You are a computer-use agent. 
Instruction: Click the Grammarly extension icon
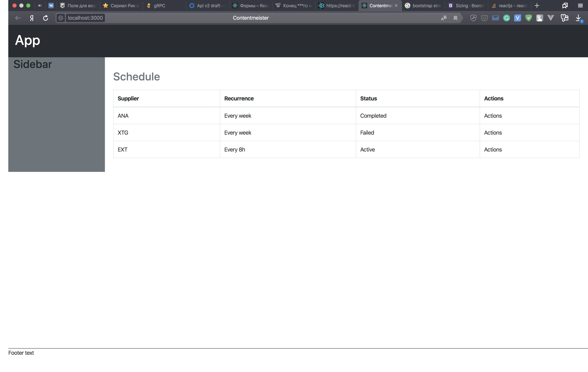[x=506, y=18]
